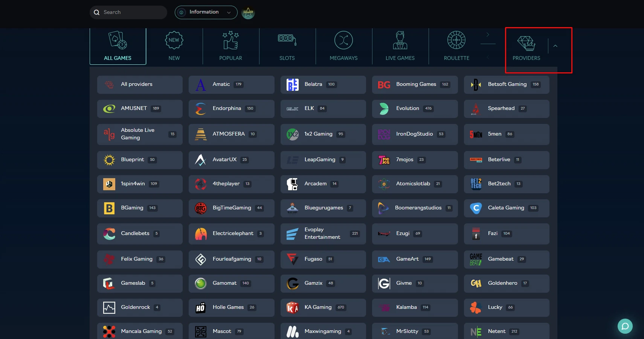Click the IronDogStudio logo icon
644x339 pixels.
pos(384,134)
